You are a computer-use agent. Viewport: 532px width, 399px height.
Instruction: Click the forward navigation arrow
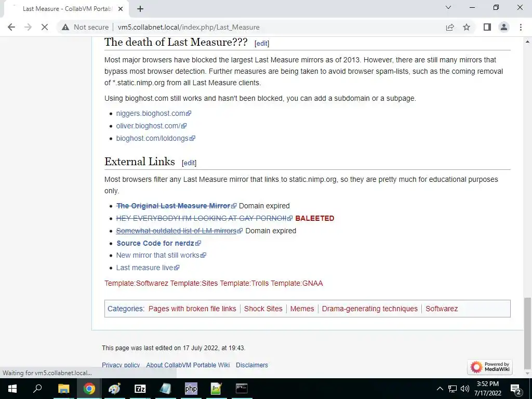pyautogui.click(x=28, y=27)
